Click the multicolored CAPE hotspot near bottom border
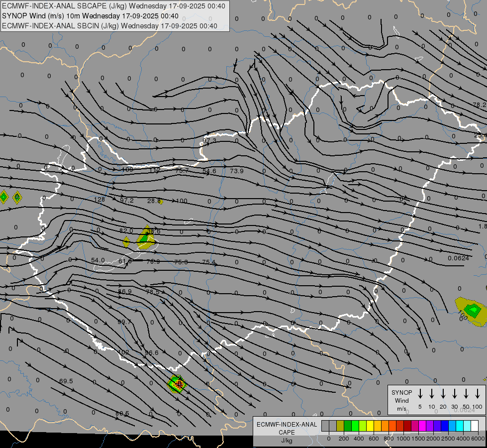The width and height of the screenshot is (487, 448). pyautogui.click(x=177, y=384)
